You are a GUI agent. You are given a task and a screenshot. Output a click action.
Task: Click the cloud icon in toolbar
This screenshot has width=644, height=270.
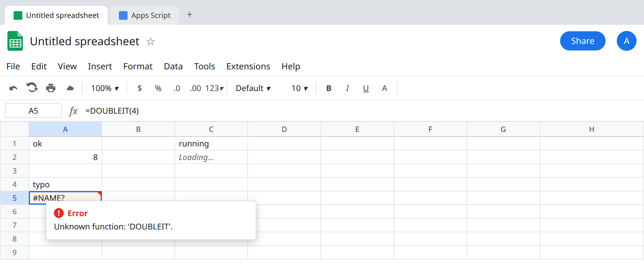(70, 88)
